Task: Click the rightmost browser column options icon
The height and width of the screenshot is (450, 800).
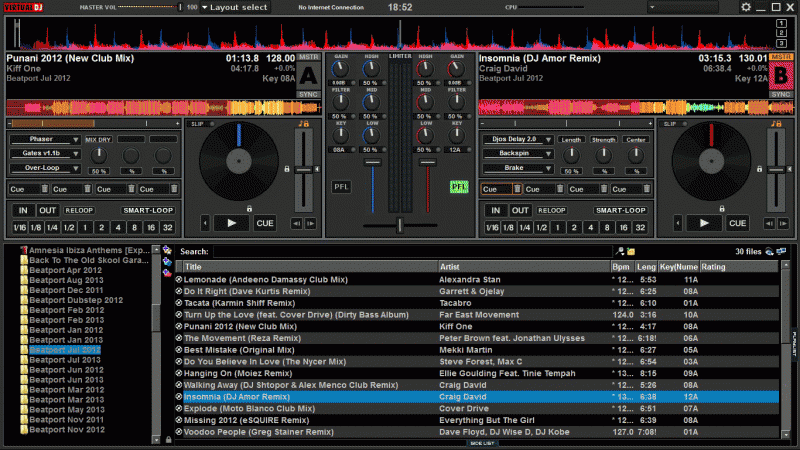Action: click(x=782, y=252)
